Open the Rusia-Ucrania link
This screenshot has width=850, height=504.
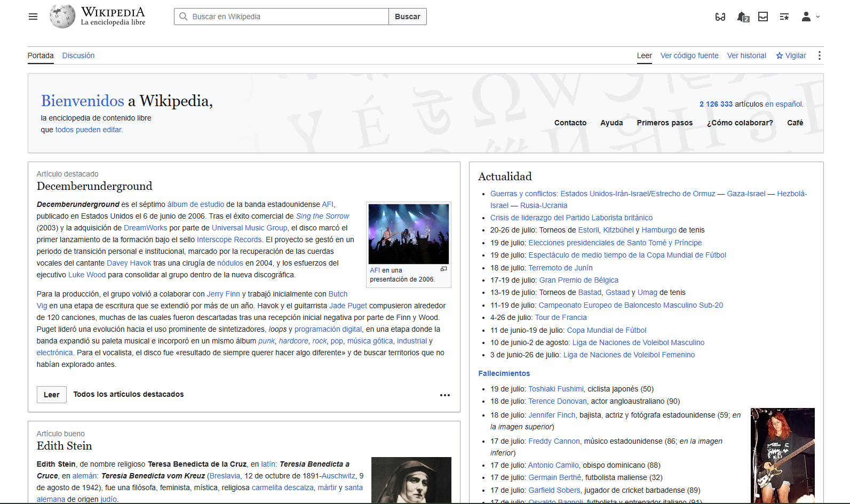pos(544,205)
